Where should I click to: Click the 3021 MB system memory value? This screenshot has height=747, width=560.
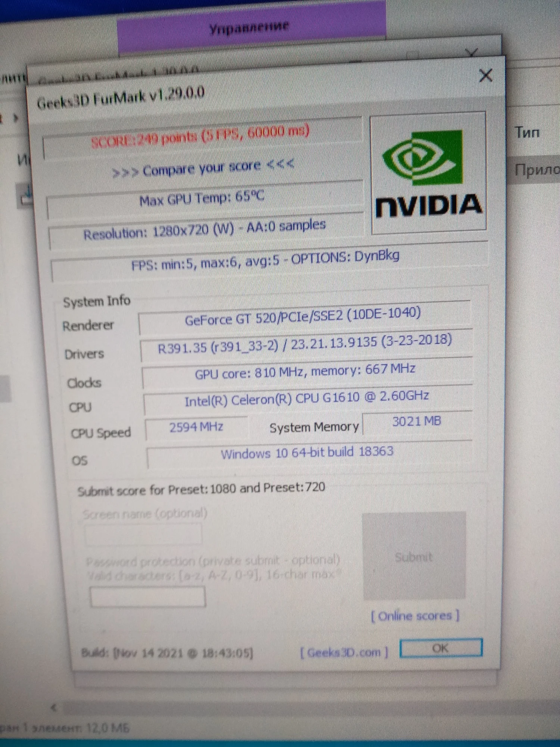(x=417, y=422)
